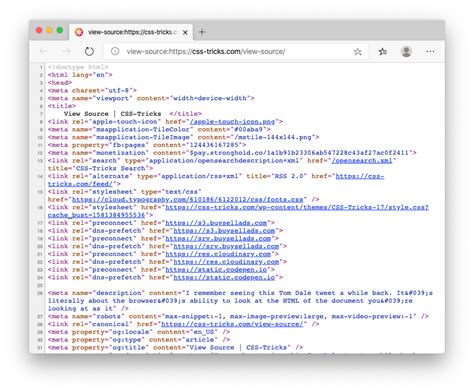Close the view-source tab

185,32
